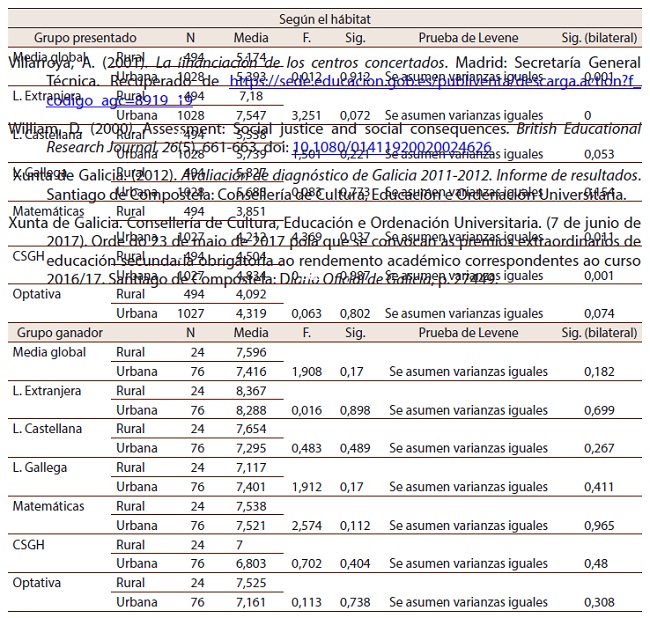Screen dimensions: 650x618
Task: Click 'Se asumen varianzas iguales' in 0,738 row
Action: coord(468,602)
